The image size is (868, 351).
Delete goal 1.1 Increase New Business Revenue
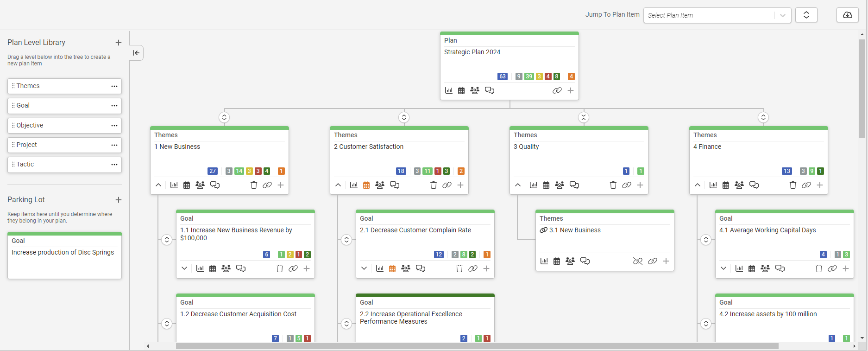tap(280, 268)
